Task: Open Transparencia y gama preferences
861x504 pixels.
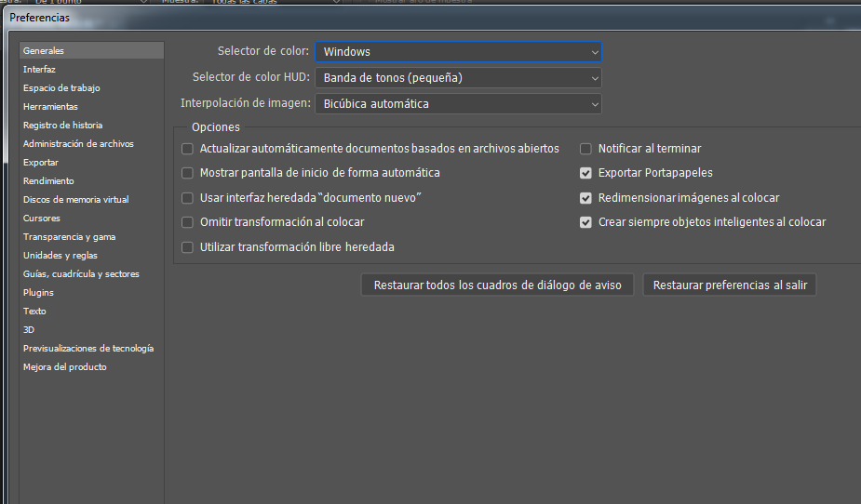Action: click(x=92, y=237)
